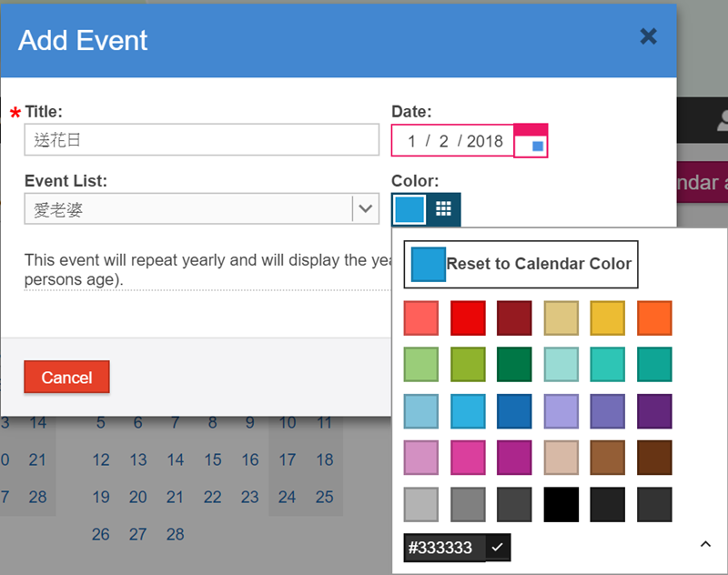728x575 pixels.
Task: Select the dark brown swatch
Action: click(654, 458)
